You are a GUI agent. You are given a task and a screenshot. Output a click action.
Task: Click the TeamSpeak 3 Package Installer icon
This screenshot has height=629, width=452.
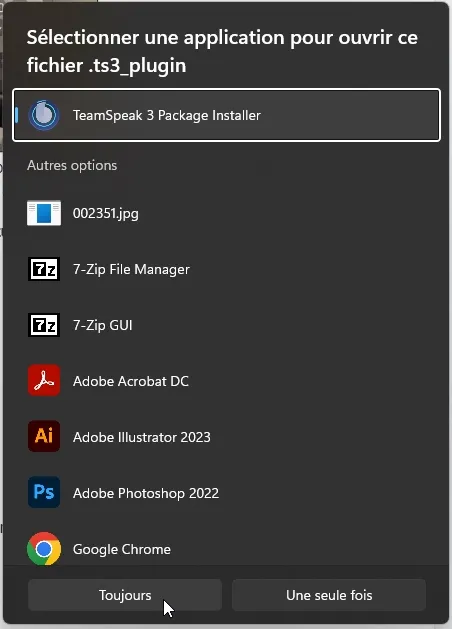coord(44,115)
